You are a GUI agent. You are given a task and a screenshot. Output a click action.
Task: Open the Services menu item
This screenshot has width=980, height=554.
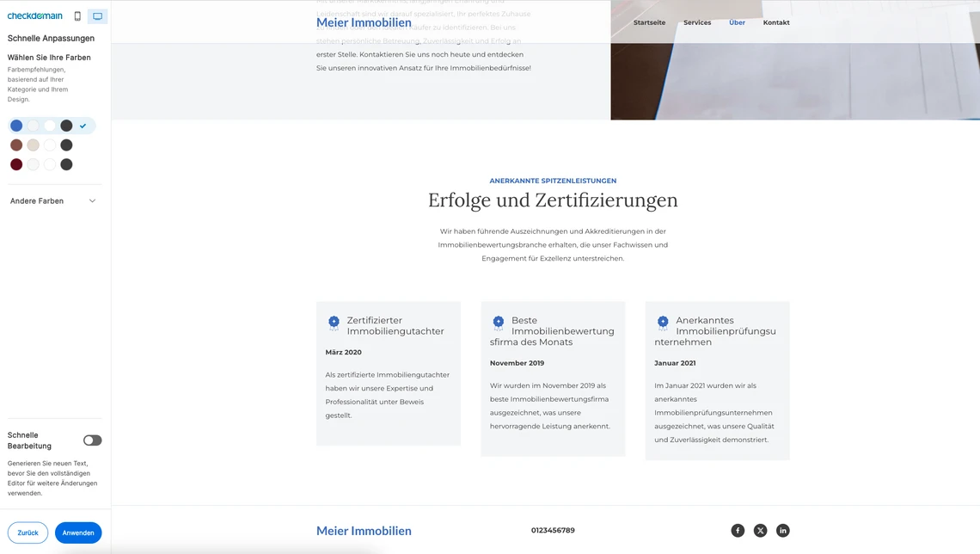697,22
